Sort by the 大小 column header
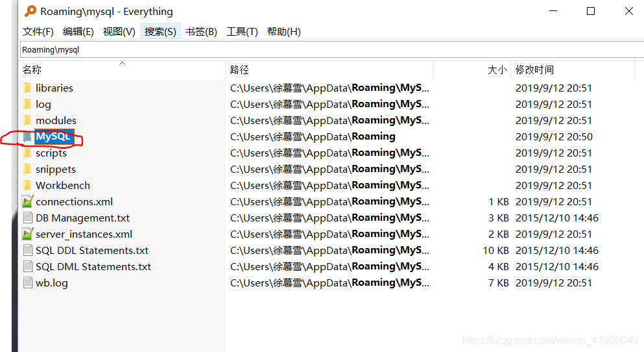The image size is (644, 352). click(x=471, y=70)
